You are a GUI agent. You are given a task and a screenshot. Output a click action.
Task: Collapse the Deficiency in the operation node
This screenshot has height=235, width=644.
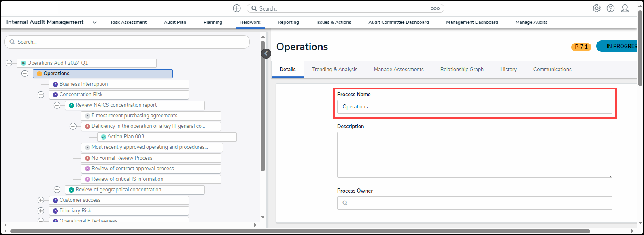coord(73,126)
